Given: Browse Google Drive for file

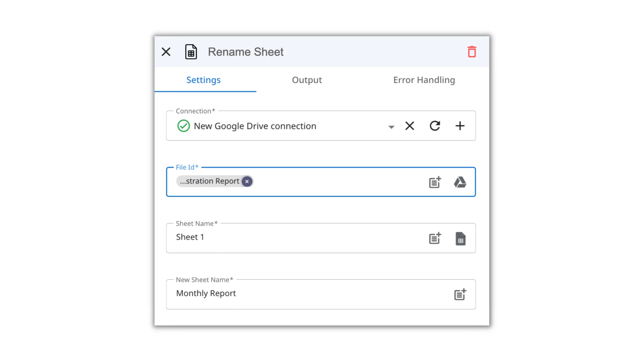Looking at the screenshot, I should (x=460, y=182).
